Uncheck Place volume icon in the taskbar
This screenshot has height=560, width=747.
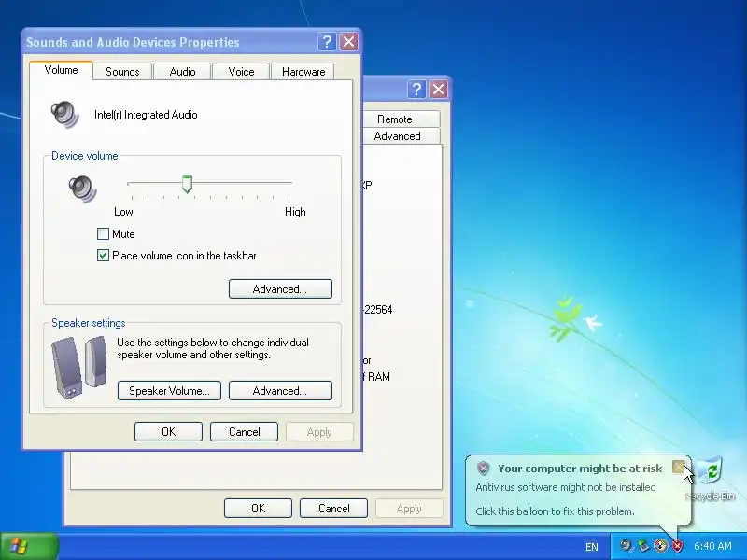tap(103, 256)
